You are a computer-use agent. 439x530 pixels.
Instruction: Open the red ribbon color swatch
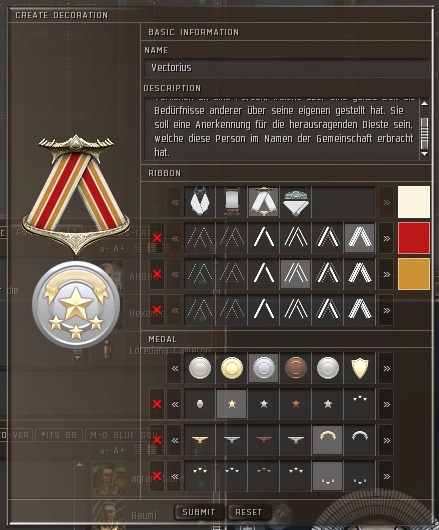pyautogui.click(x=414, y=238)
